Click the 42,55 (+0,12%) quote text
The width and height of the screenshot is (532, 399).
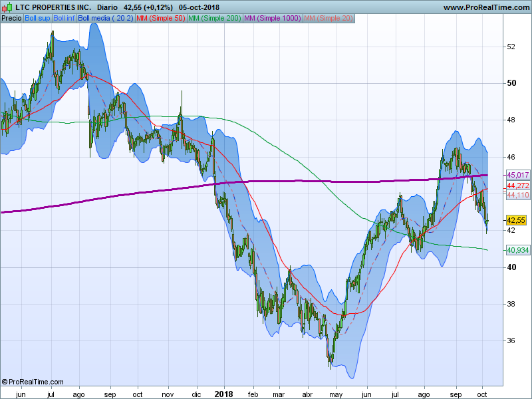coord(148,7)
